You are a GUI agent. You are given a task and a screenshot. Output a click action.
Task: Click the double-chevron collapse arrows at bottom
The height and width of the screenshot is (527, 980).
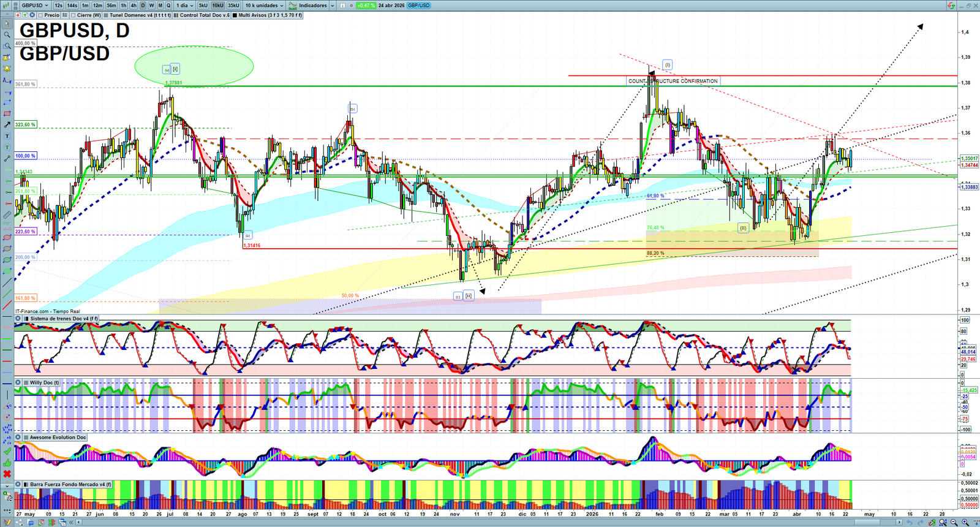(70, 522)
